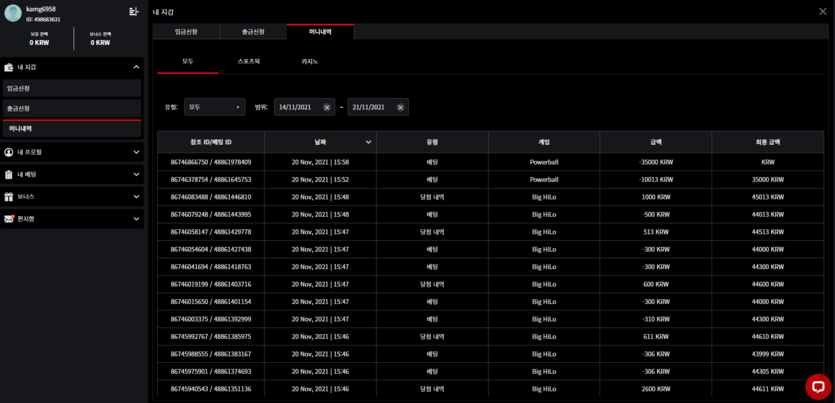Click the 금액 column header
This screenshot has height=403, width=835.
tap(656, 142)
